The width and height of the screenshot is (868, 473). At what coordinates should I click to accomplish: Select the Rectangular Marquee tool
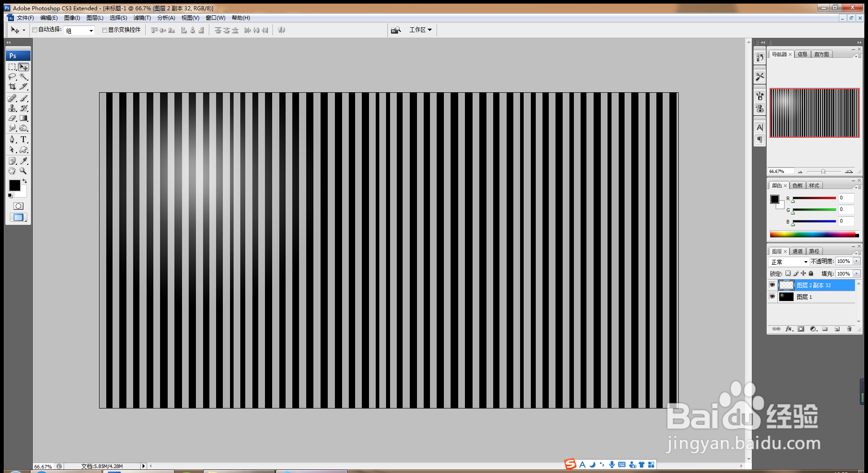point(13,67)
